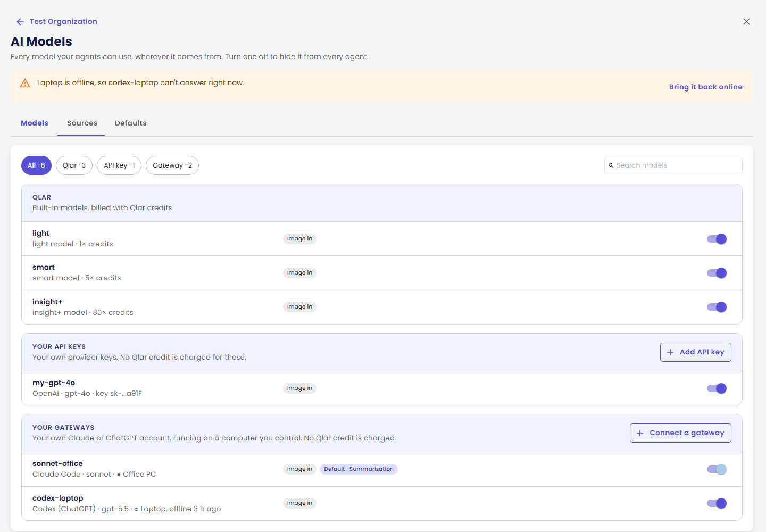The image size is (766, 532).
Task: Add a new API key
Action: pyautogui.click(x=696, y=352)
